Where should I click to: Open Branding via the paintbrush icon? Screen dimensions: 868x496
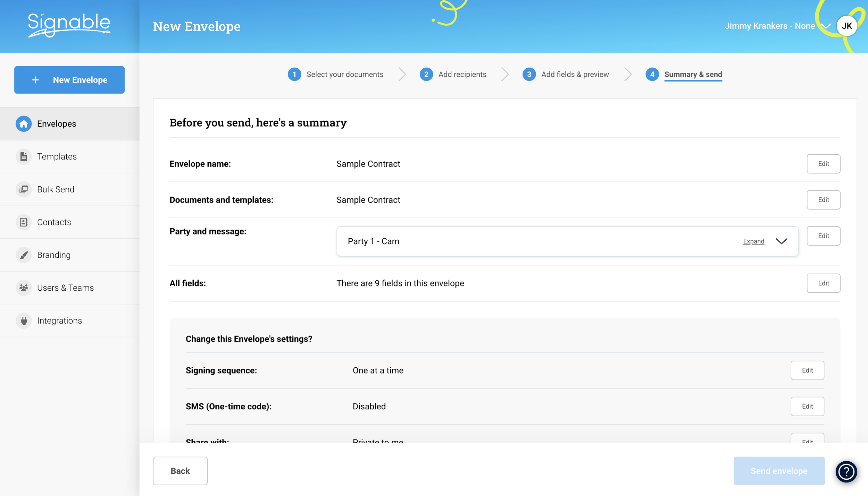click(24, 255)
